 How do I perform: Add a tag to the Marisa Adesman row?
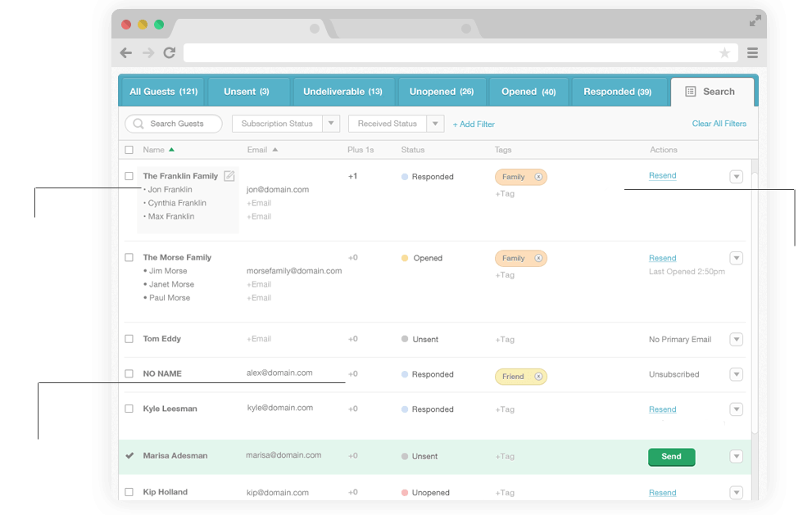[x=505, y=457]
